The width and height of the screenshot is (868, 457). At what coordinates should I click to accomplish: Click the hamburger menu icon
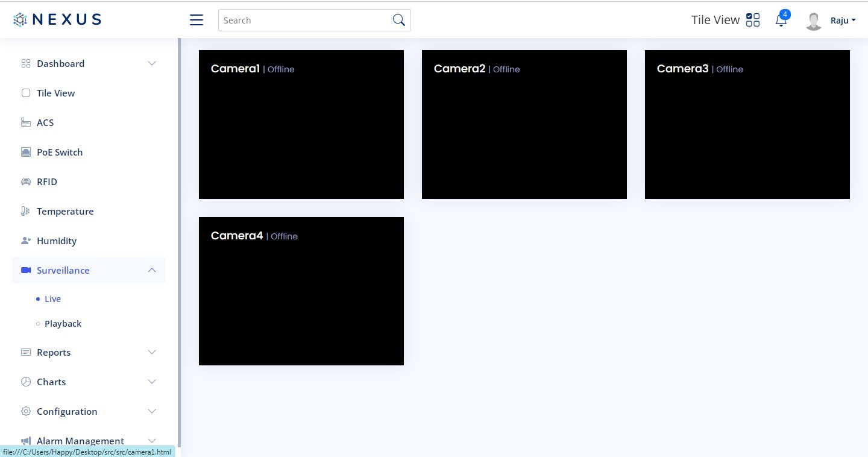coord(197,20)
